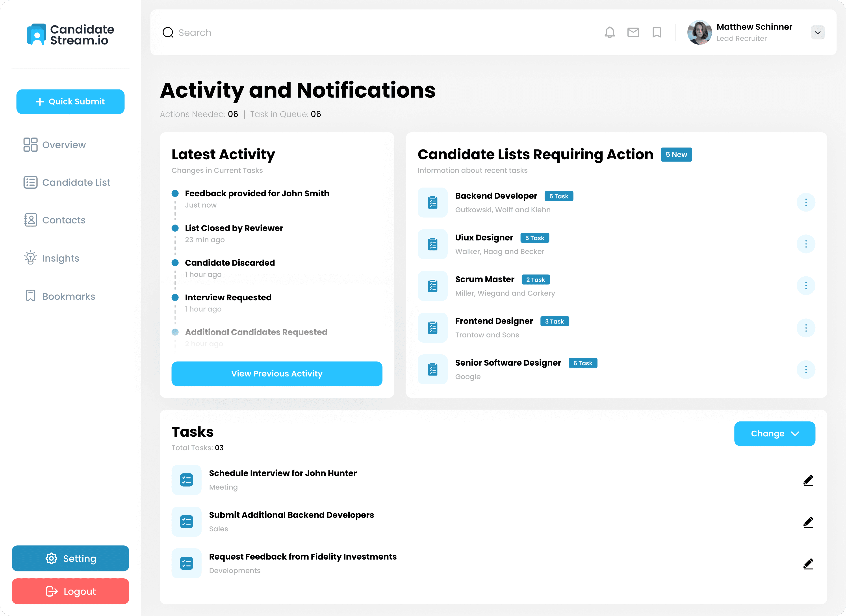This screenshot has height=616, width=846.
Task: Click the edit pencil for Schedule Interview task
Action: [808, 480]
